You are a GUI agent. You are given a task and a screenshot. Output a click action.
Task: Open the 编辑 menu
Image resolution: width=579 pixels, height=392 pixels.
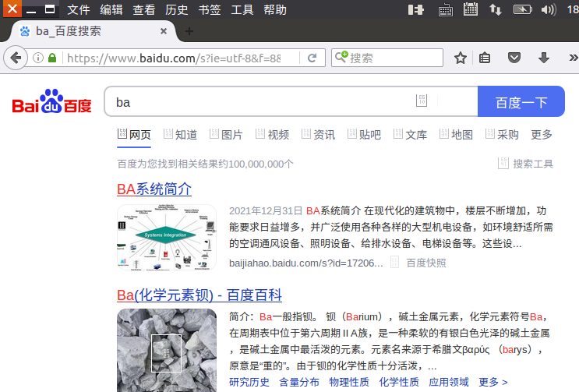coord(111,9)
